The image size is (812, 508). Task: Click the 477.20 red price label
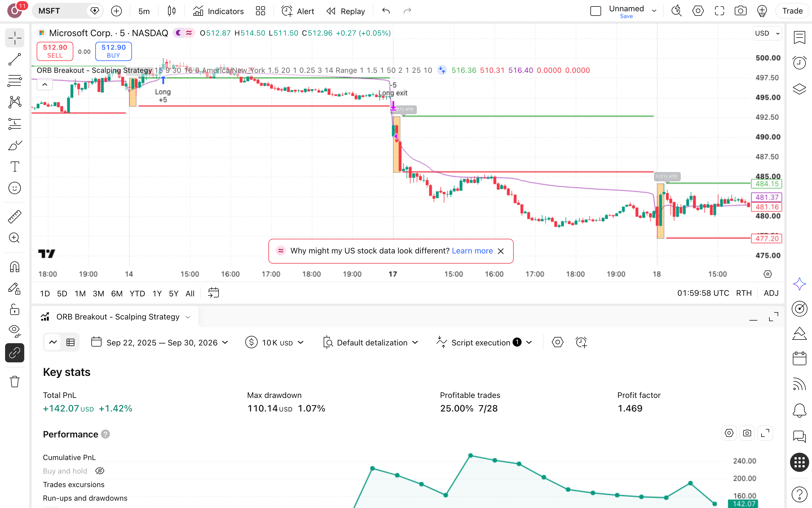pos(767,238)
